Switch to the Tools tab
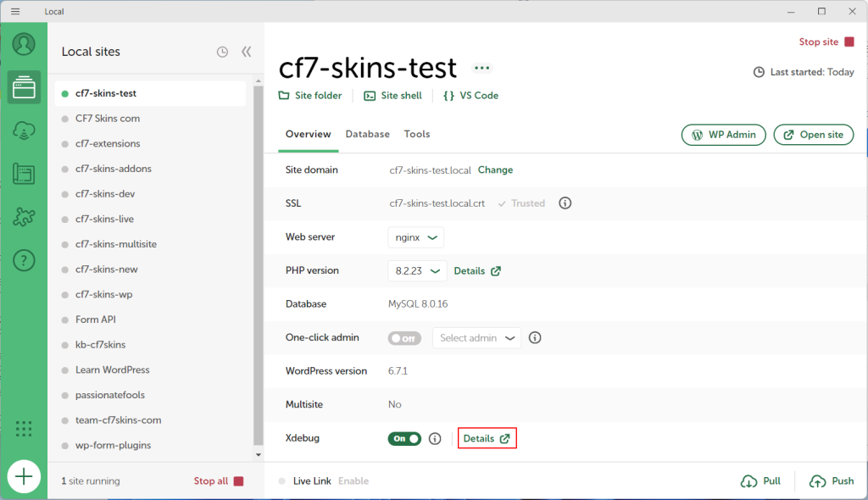 click(416, 134)
